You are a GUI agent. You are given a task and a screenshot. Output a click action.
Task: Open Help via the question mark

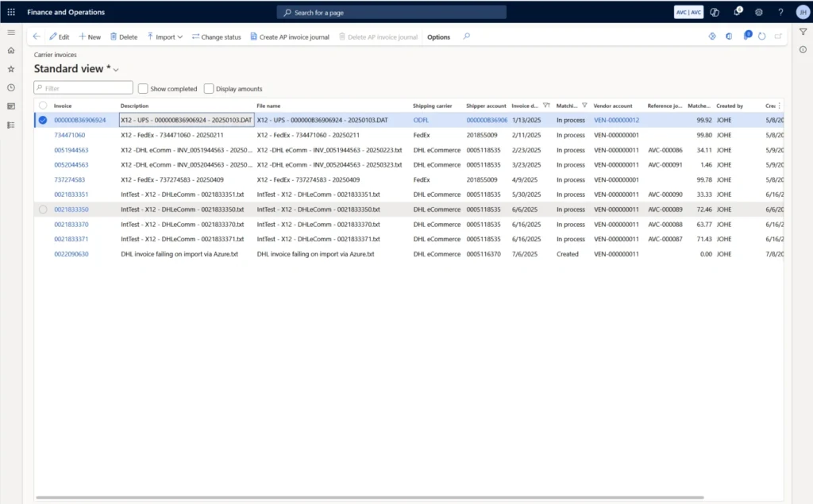pyautogui.click(x=780, y=11)
